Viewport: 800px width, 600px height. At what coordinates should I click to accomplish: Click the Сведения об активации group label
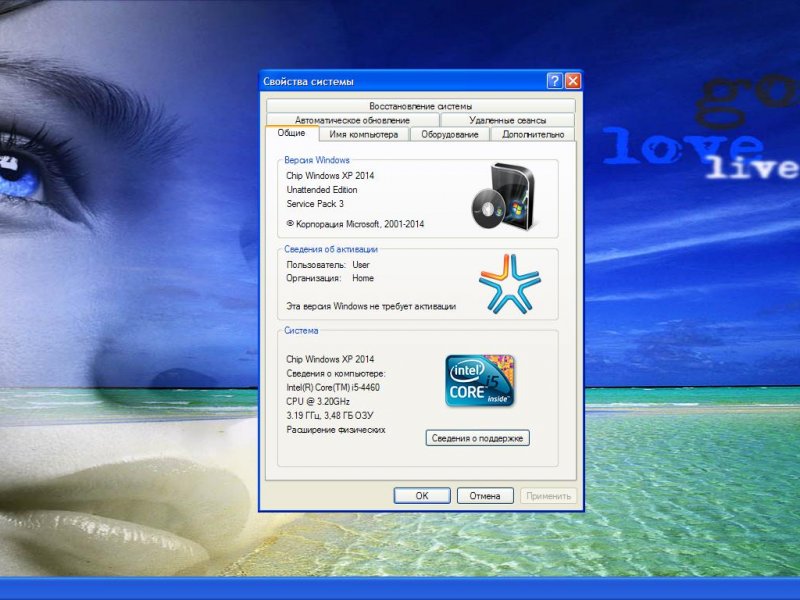331,249
